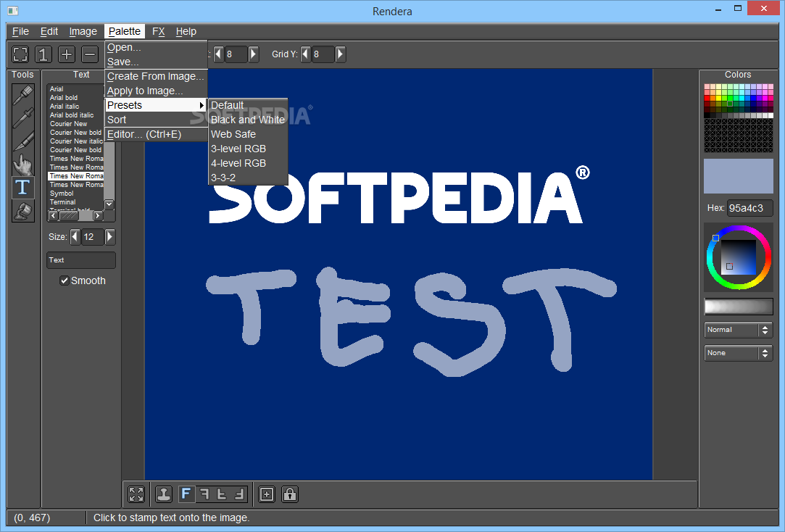
Task: Choose Open... from the Palette menu
Action: (x=156, y=48)
